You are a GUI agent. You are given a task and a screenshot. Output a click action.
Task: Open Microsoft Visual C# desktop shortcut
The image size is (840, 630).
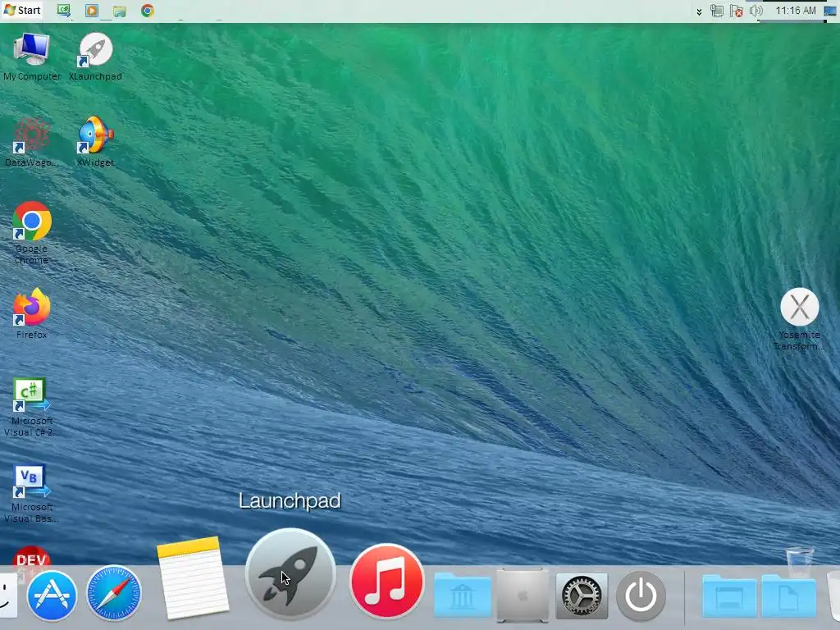pyautogui.click(x=32, y=407)
